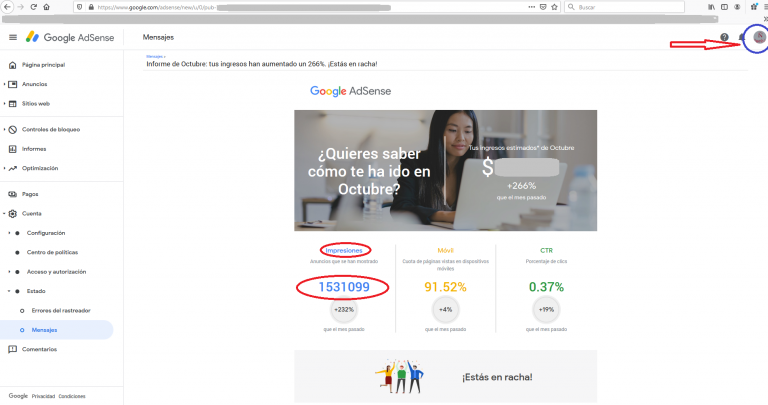Open Optimización in the sidebar

40,168
